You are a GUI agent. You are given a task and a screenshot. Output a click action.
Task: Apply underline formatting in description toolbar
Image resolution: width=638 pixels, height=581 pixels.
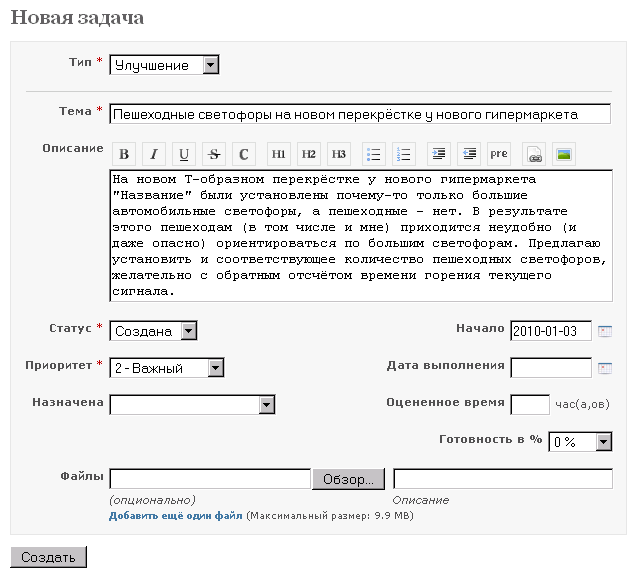coord(184,154)
